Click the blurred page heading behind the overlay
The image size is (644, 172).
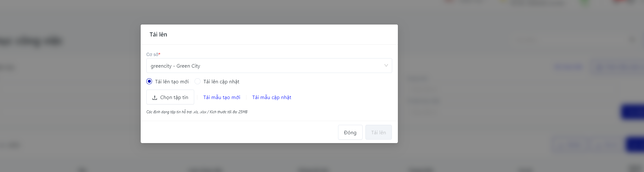(31, 41)
